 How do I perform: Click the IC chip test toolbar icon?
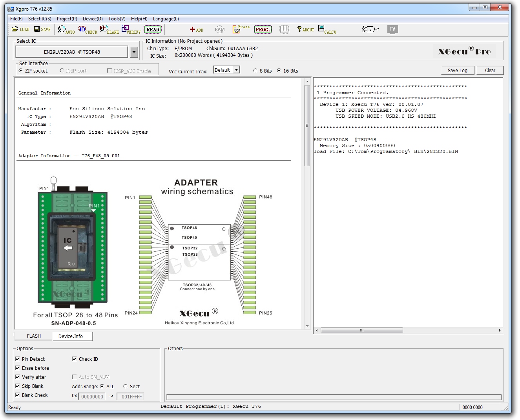click(284, 29)
